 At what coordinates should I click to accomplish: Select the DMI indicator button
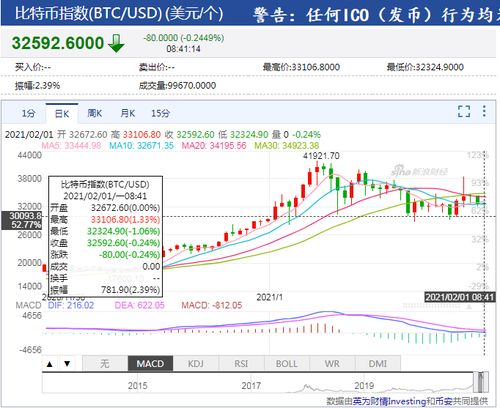[x=378, y=363]
